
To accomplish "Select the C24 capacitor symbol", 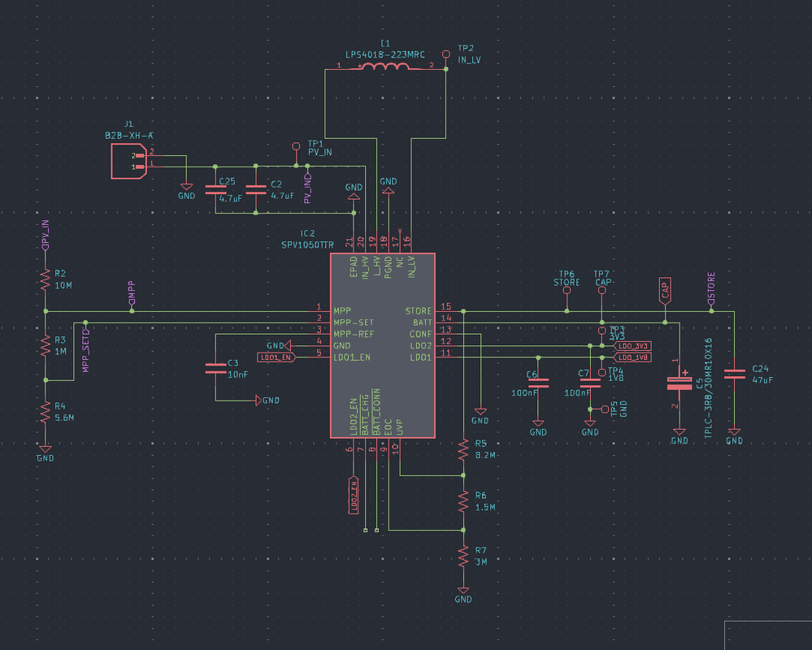I will 734,374.
